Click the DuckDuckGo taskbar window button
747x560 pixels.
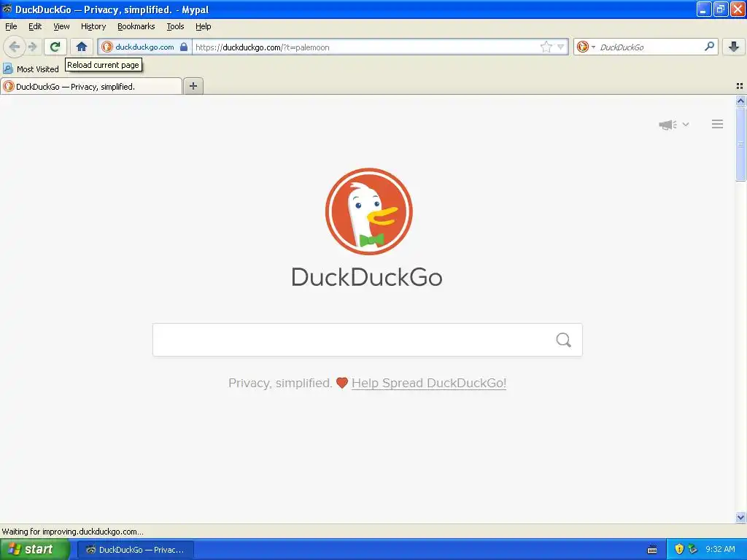(x=135, y=550)
